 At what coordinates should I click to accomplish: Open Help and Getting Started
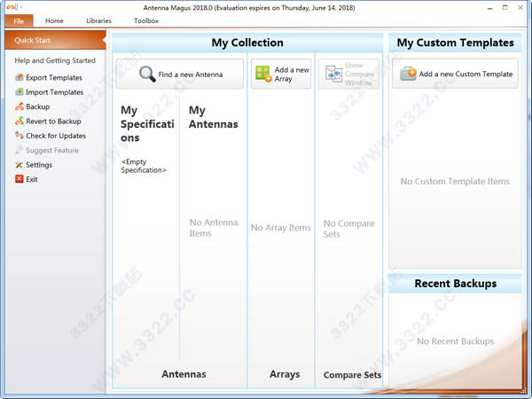click(55, 60)
